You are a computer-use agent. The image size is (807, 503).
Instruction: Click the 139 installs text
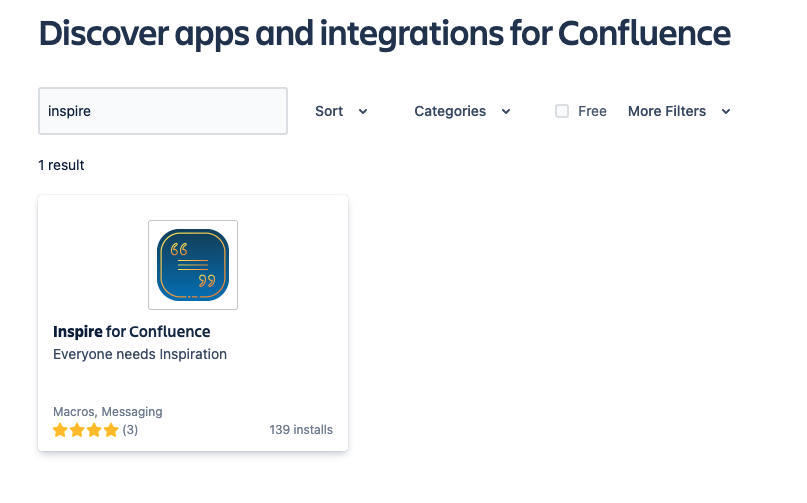tap(301, 430)
